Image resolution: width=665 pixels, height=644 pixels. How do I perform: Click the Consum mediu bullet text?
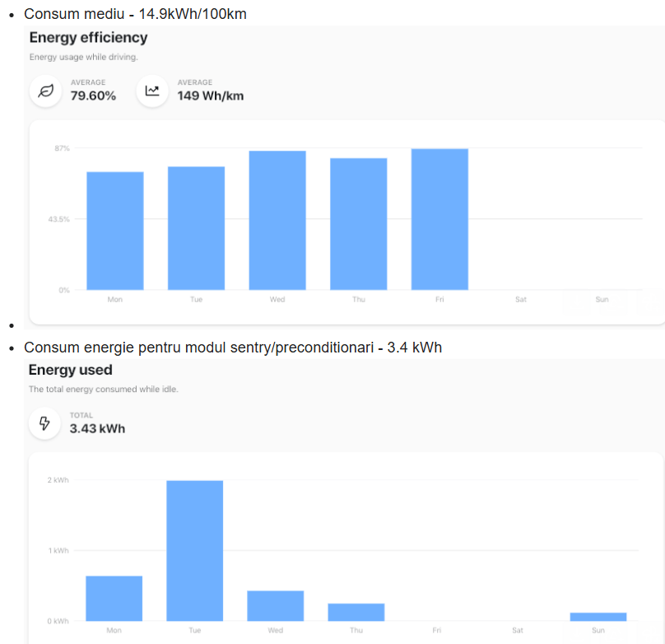coord(135,13)
